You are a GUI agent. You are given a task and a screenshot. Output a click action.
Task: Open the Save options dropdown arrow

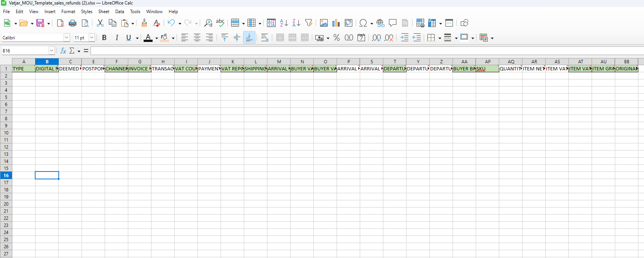click(x=49, y=24)
